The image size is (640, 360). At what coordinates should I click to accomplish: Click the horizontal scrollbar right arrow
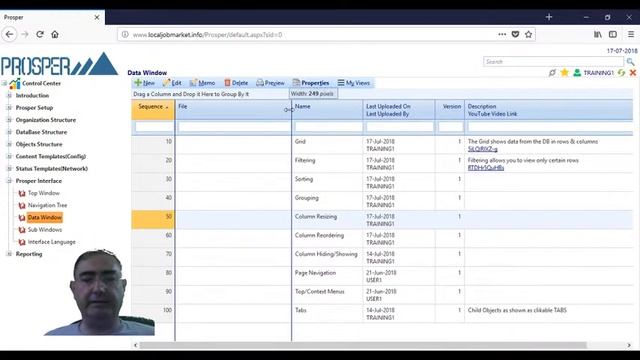629,345
